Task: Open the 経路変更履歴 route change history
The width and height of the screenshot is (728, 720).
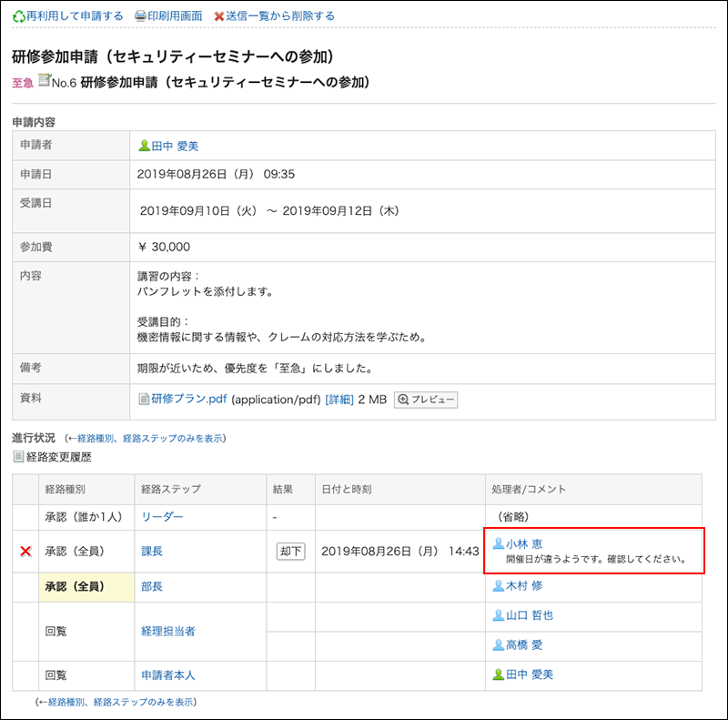Action: (61, 456)
